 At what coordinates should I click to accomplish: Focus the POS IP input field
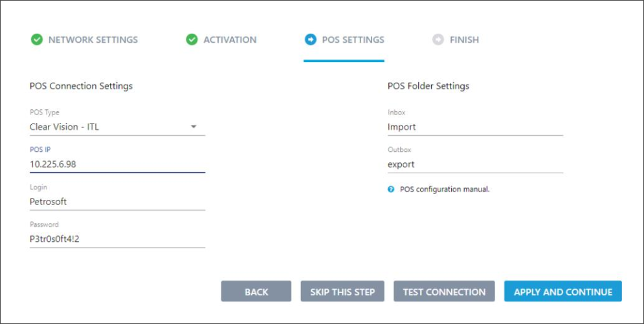117,164
